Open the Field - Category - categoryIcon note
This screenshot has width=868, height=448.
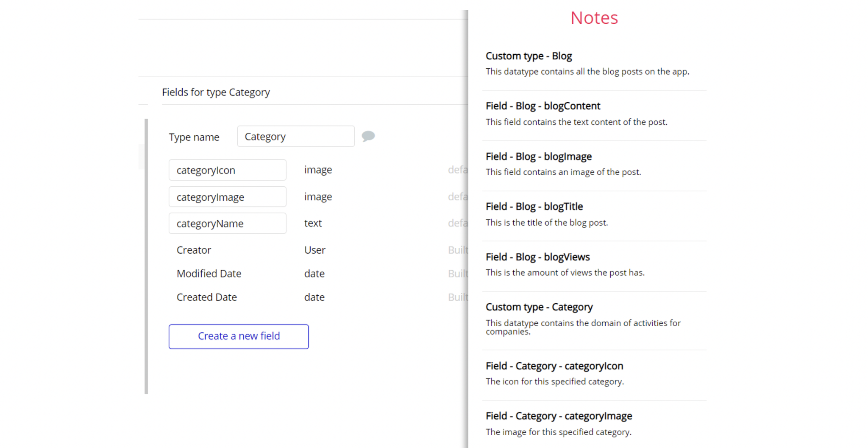554,366
